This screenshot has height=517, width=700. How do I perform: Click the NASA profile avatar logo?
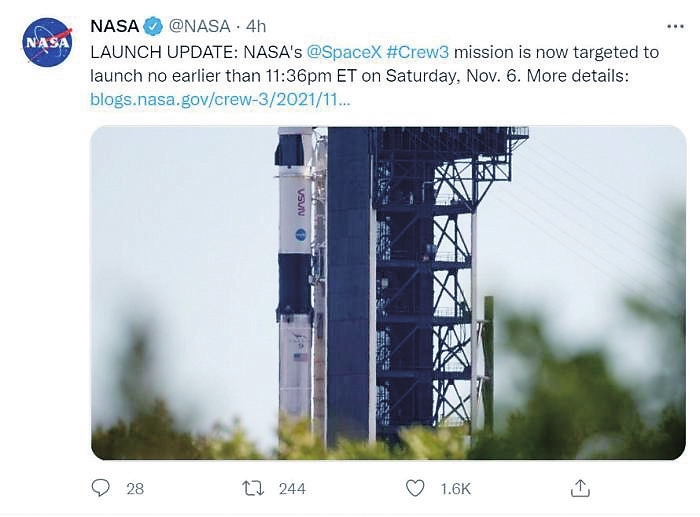click(x=47, y=42)
